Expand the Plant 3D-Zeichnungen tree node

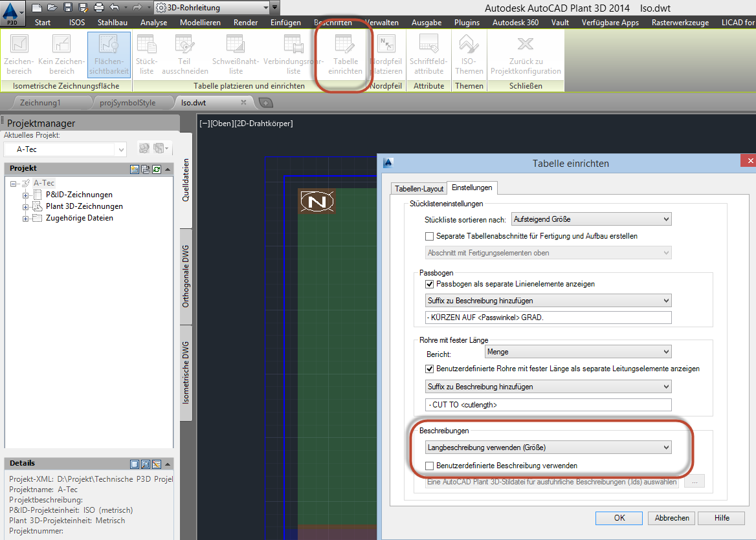coord(25,207)
